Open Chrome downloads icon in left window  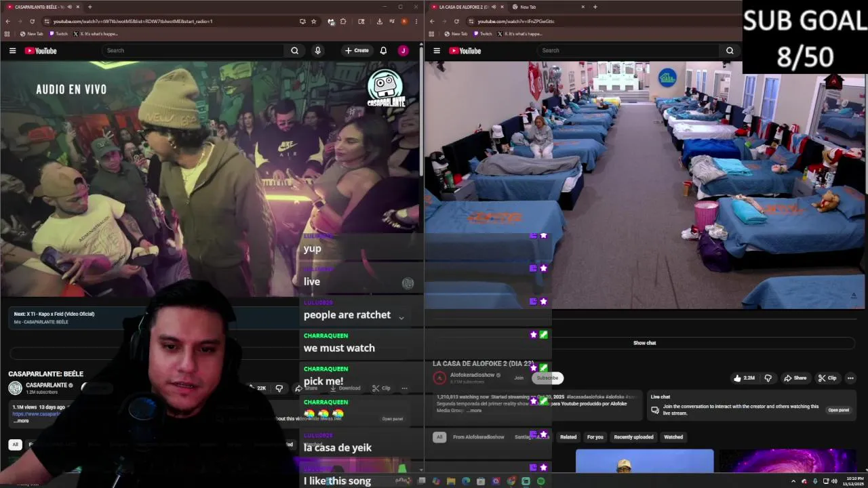(x=379, y=21)
